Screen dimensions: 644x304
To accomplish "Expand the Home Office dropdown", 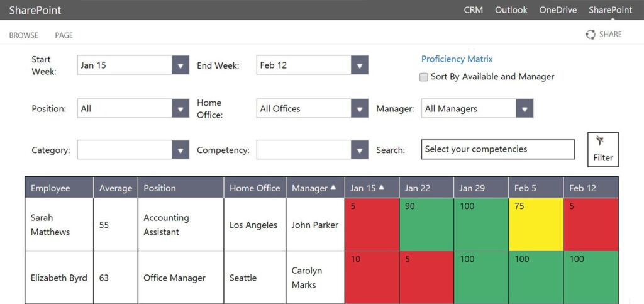I will click(359, 108).
